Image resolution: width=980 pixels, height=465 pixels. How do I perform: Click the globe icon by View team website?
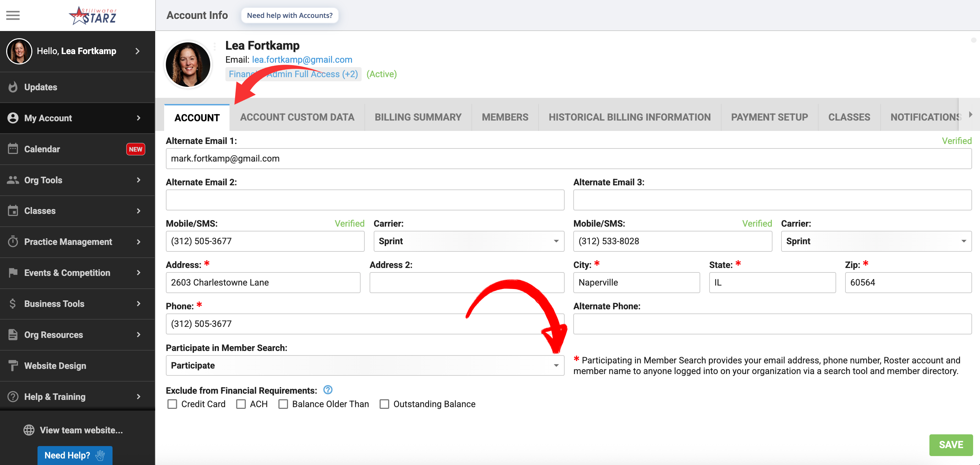tap(29, 430)
